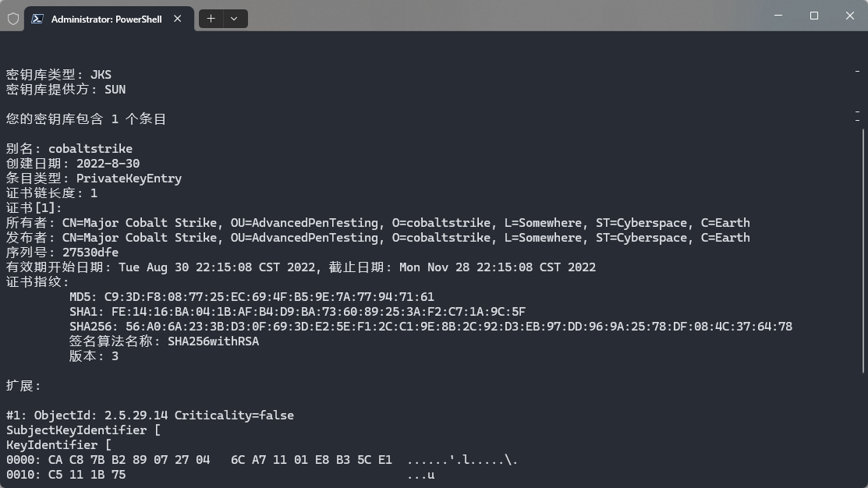868x488 pixels.
Task: Click the version line 版本: 3
Action: [x=94, y=356]
